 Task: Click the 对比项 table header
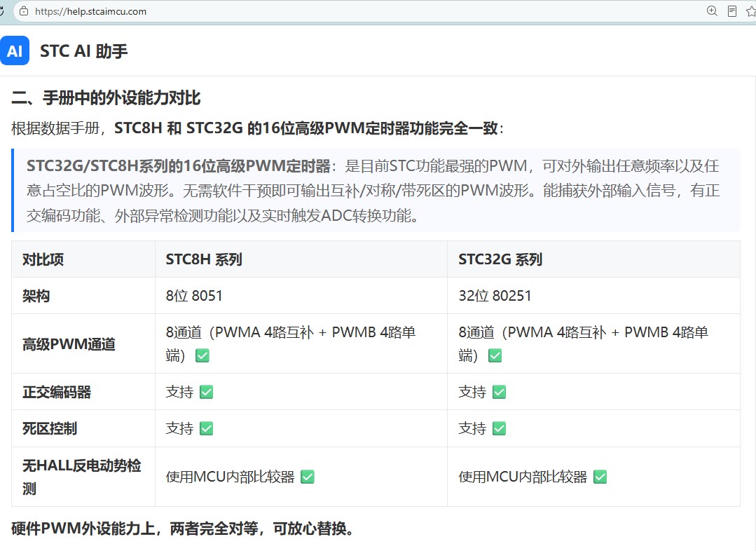point(43,259)
